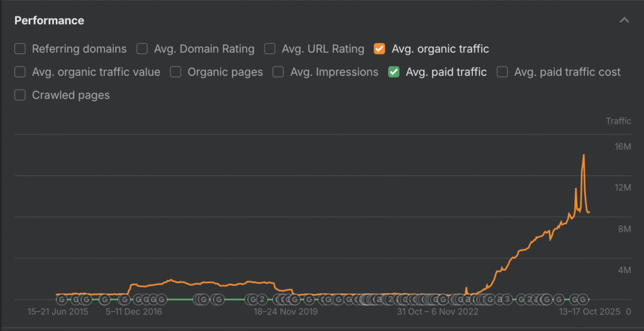Click the rightmost Google update marker
This screenshot has width=644, height=331.
pos(584,300)
